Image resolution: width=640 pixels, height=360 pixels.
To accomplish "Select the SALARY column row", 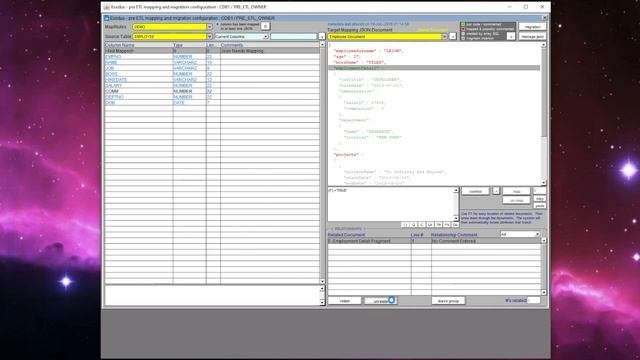I will coord(212,85).
